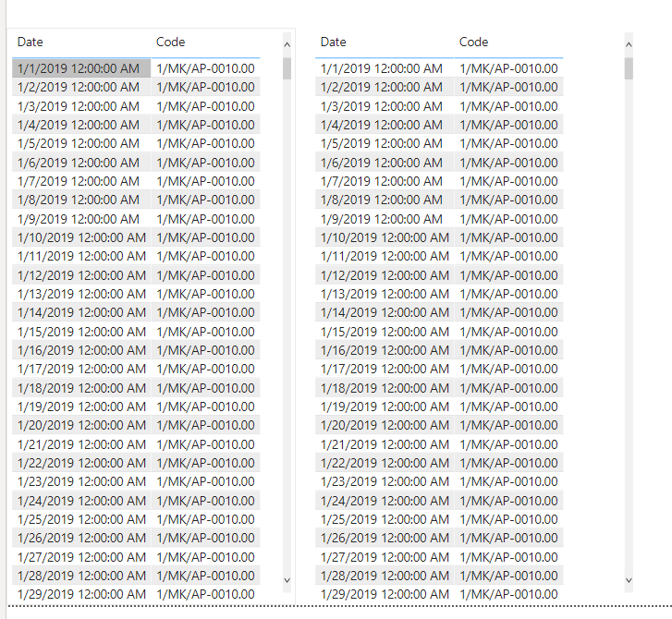This screenshot has height=619, width=672.
Task: Select 1/2/2019 12:00:00 AM in left table
Action: click(x=81, y=87)
